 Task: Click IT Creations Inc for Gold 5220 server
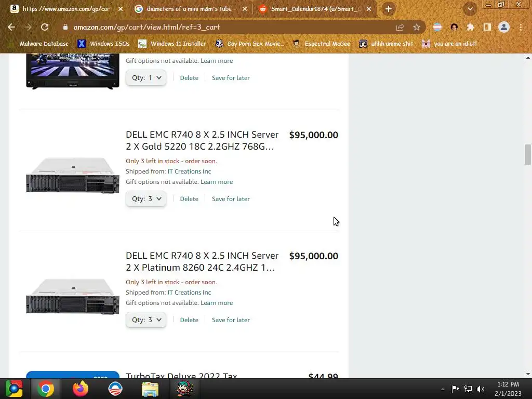tap(189, 171)
